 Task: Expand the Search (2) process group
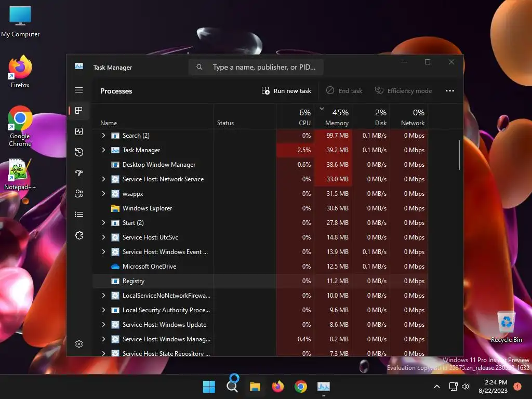click(103, 136)
